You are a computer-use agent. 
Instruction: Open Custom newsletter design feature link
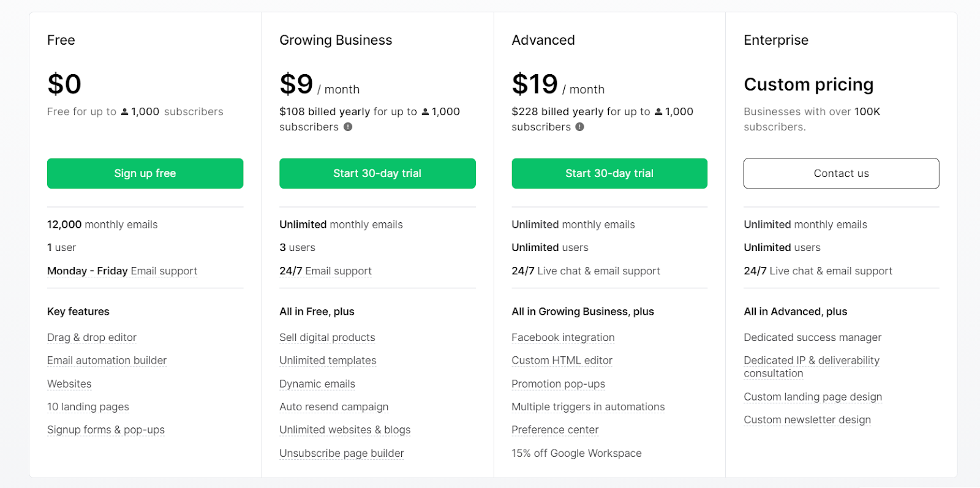pyautogui.click(x=807, y=420)
